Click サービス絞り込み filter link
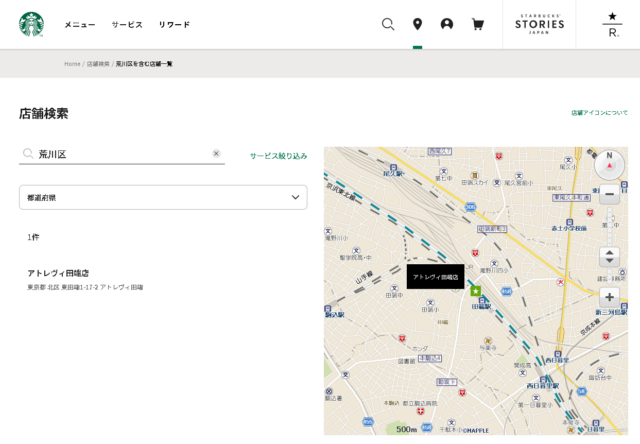Screen dimensions: 640x444 278,156
